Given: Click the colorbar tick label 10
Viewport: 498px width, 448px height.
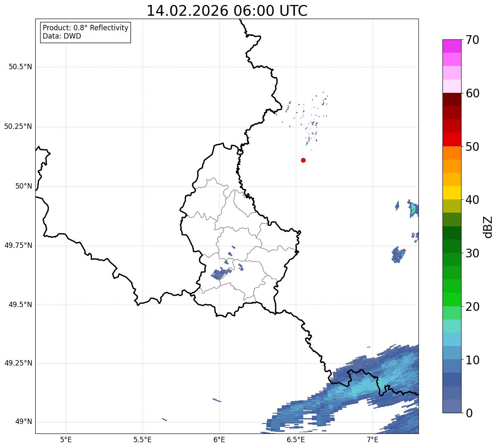Looking at the screenshot, I should point(472,360).
